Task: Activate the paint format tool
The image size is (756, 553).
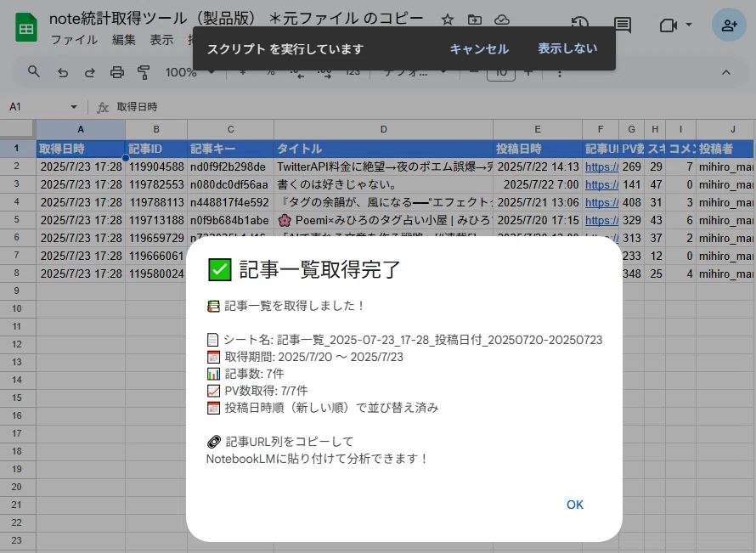Action: click(144, 72)
